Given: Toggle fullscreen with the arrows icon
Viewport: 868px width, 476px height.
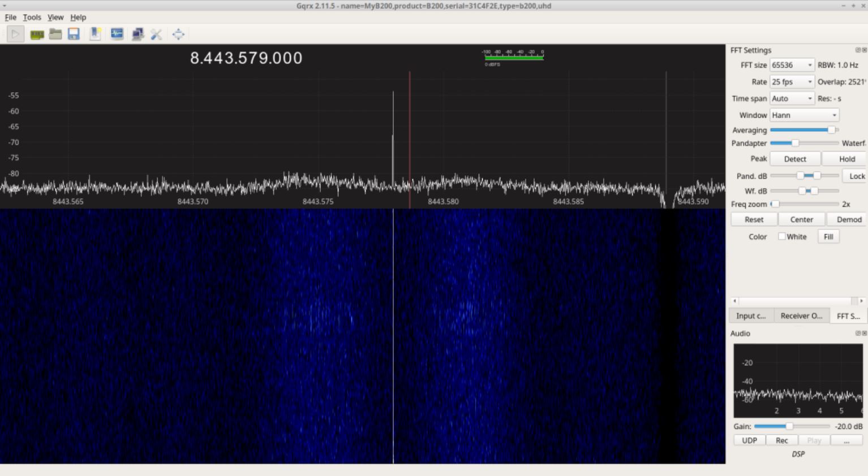Looking at the screenshot, I should point(178,34).
